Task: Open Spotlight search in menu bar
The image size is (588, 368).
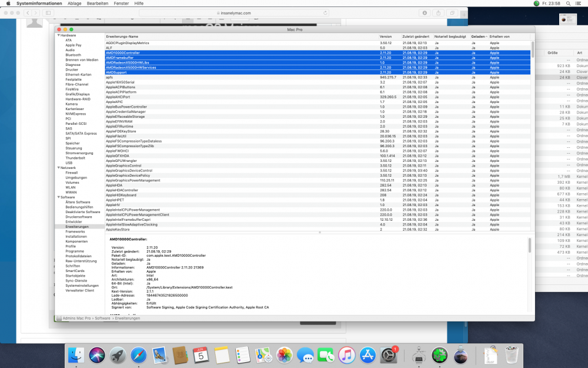Action: click(x=569, y=4)
